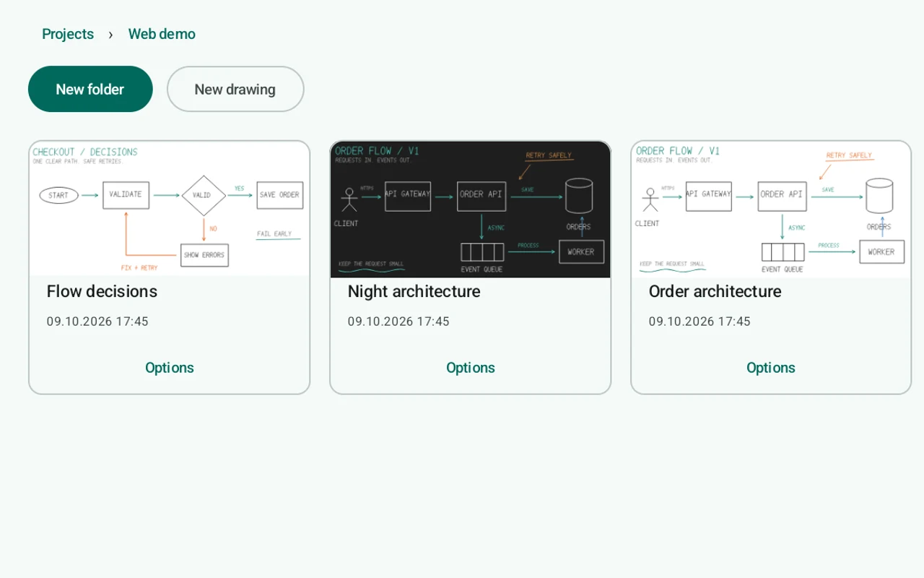Go to the Projects breadcrumb
924x578 pixels.
click(x=68, y=34)
